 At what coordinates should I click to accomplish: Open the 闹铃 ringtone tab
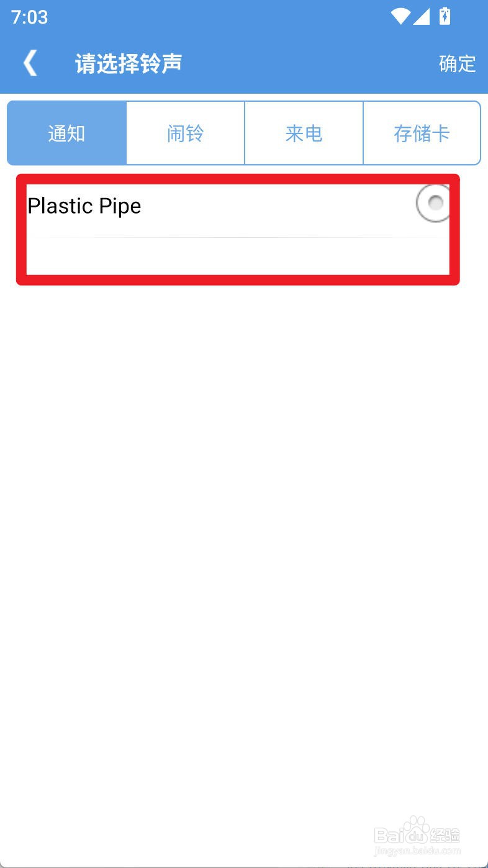pos(186,133)
